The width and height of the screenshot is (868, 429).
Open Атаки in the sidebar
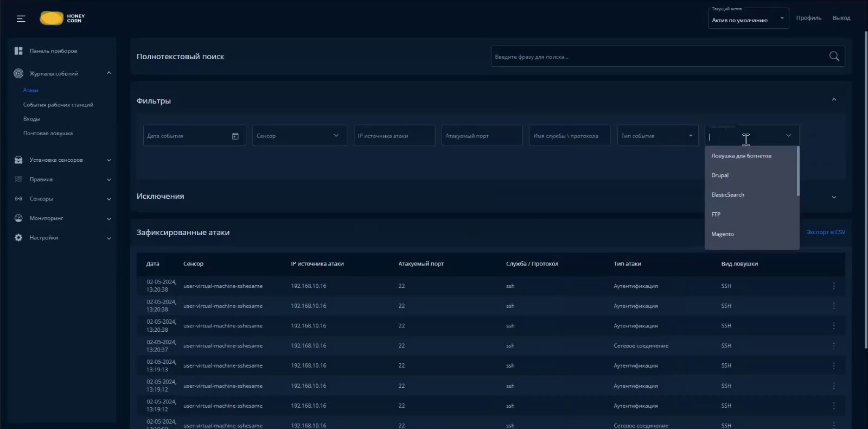31,91
